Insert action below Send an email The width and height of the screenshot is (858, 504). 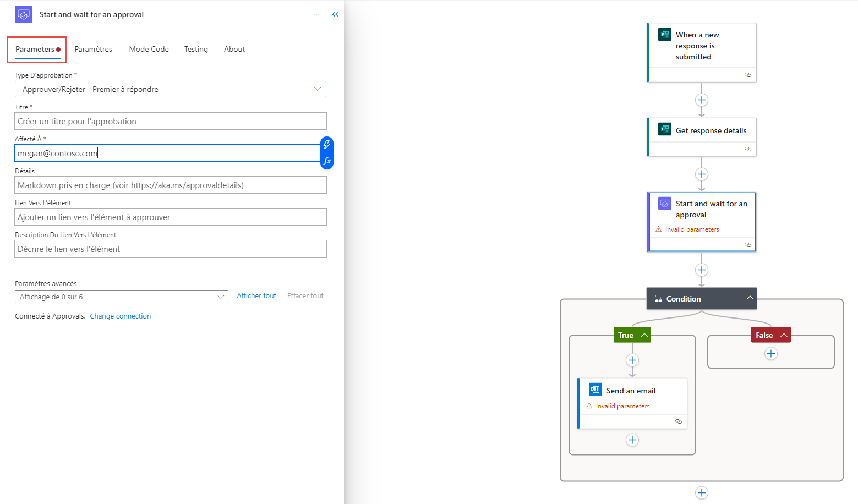click(x=632, y=440)
